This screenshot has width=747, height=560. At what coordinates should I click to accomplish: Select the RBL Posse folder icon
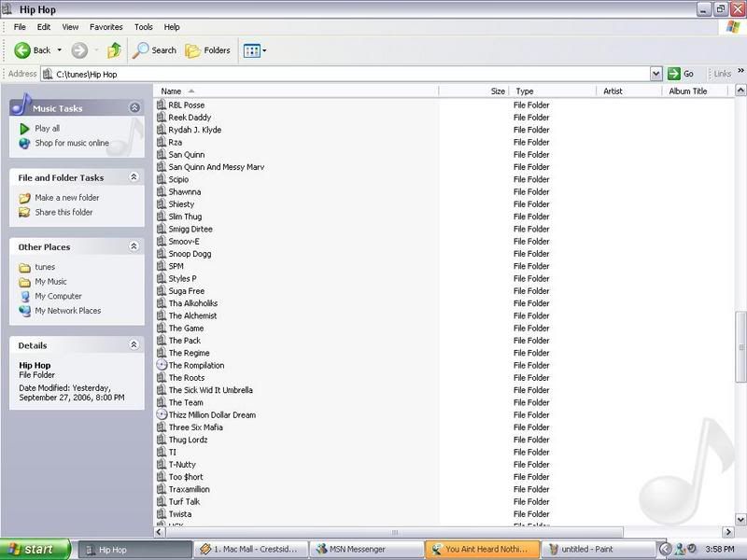(x=162, y=105)
